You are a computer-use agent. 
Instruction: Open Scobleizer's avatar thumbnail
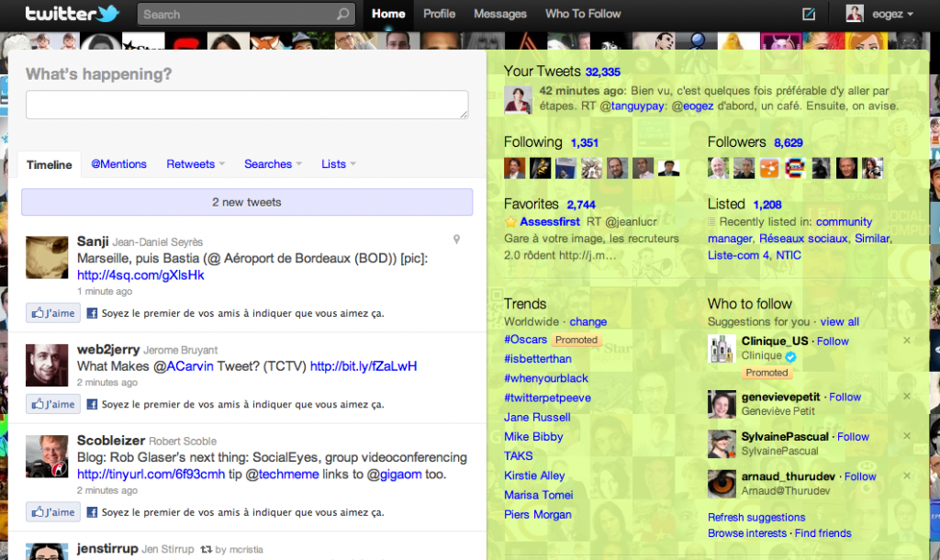click(x=47, y=456)
